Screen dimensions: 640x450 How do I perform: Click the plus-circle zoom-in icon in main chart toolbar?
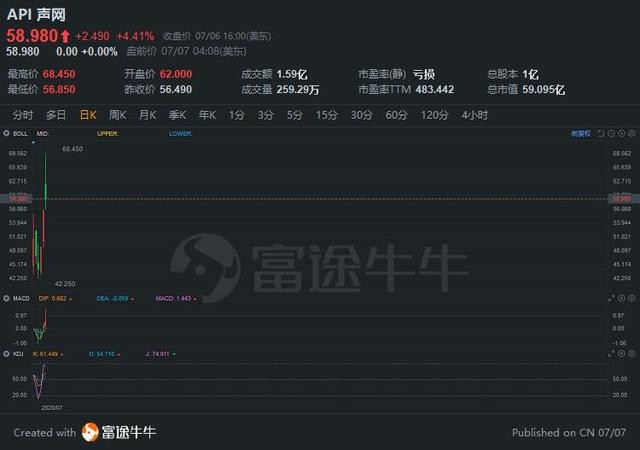621,134
